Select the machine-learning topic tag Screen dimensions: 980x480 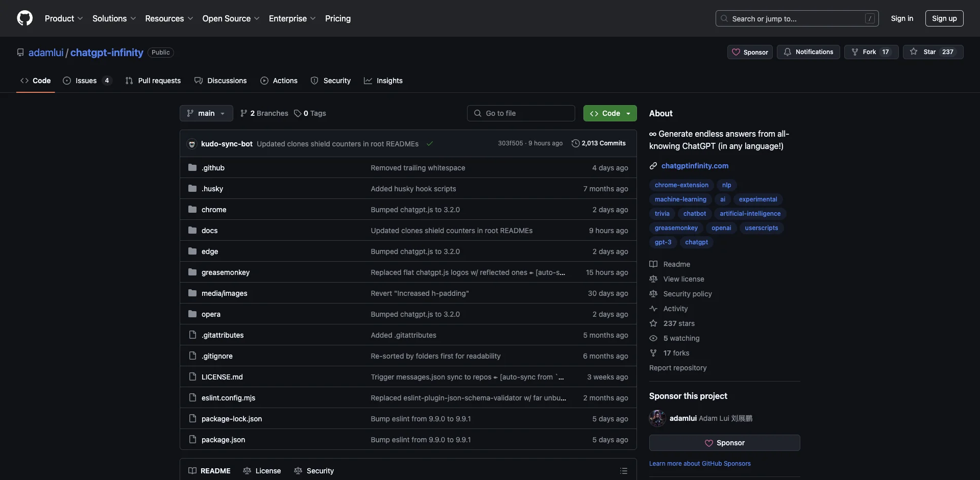680,199
